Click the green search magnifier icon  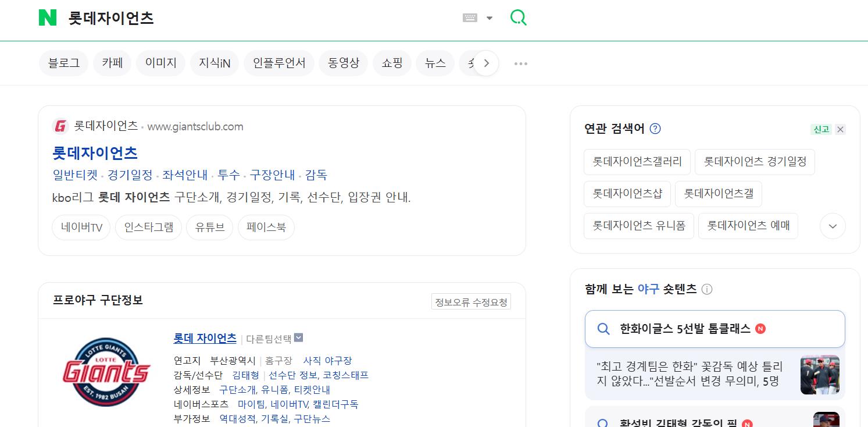pos(518,17)
